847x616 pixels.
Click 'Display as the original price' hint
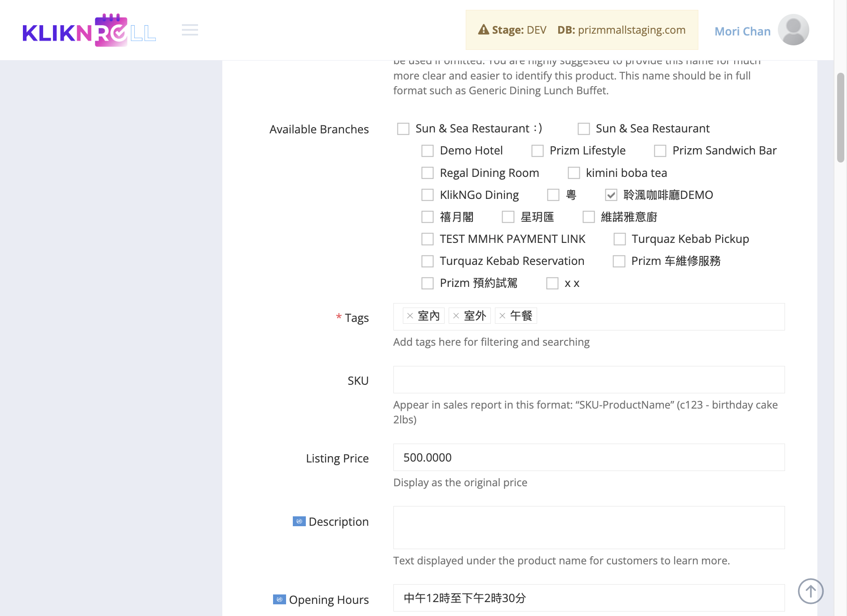460,483
